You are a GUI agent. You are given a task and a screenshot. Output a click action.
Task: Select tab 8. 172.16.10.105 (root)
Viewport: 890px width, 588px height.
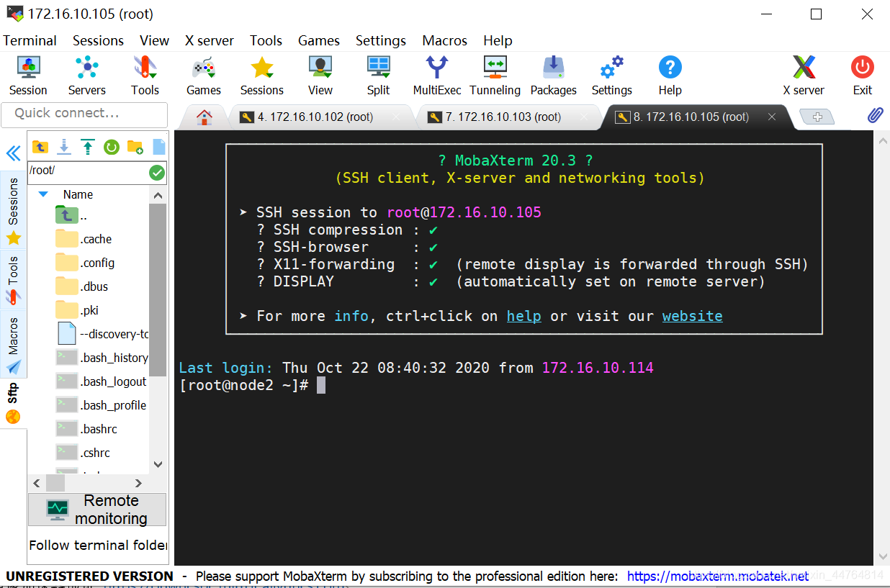691,117
